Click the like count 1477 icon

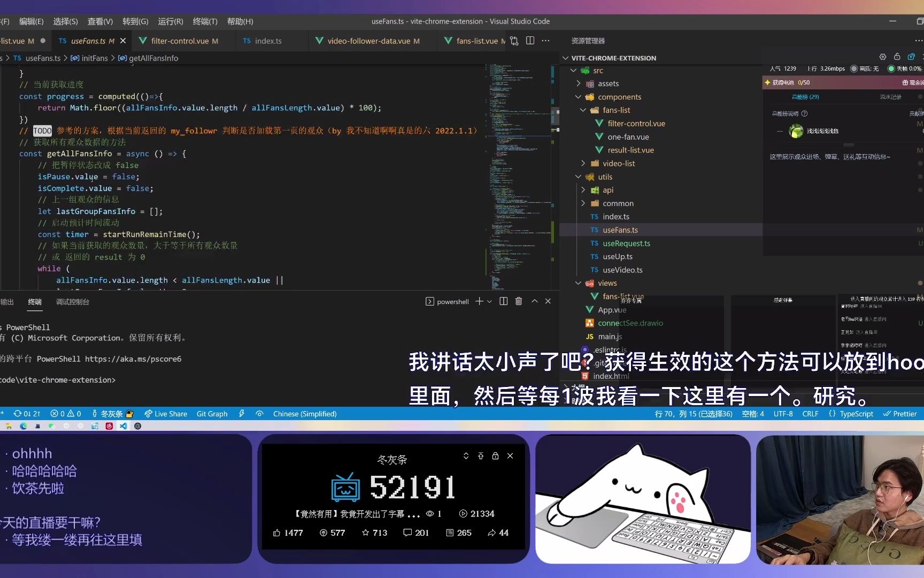point(276,533)
